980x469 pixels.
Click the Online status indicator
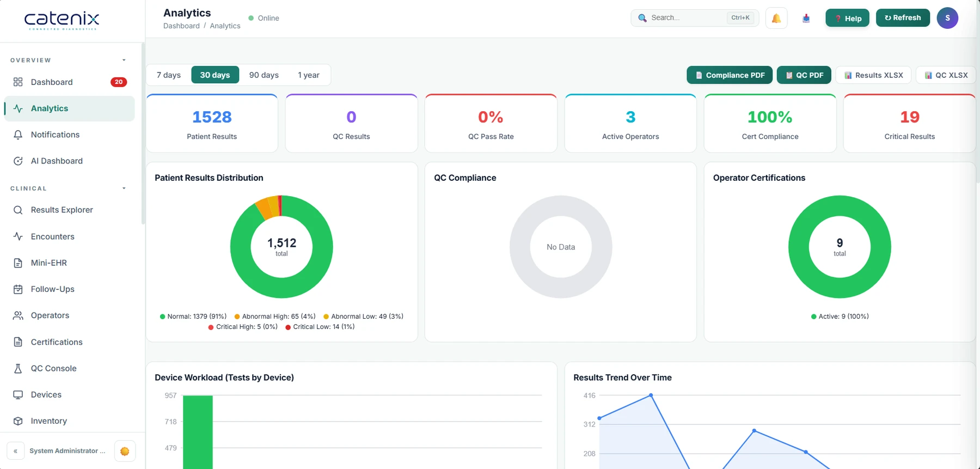pos(264,18)
